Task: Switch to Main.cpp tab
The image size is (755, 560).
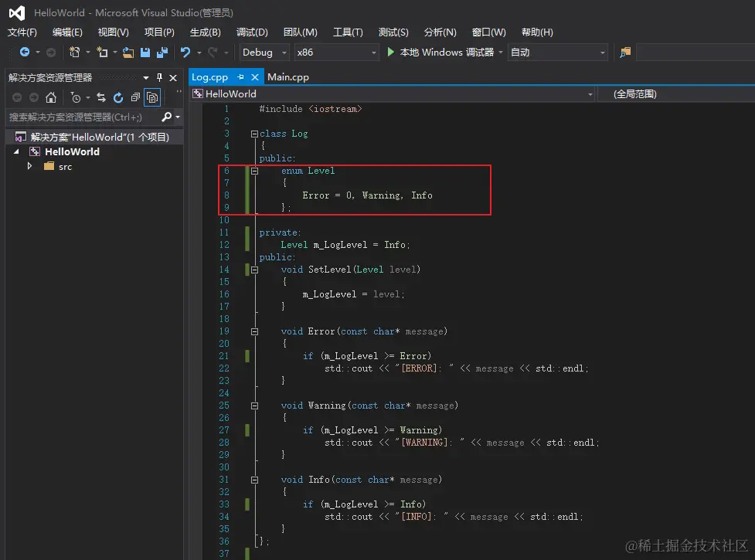Action: [288, 77]
